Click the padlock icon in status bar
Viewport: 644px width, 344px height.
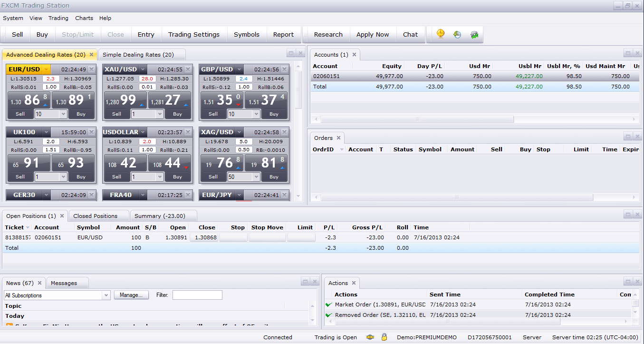[384, 337]
